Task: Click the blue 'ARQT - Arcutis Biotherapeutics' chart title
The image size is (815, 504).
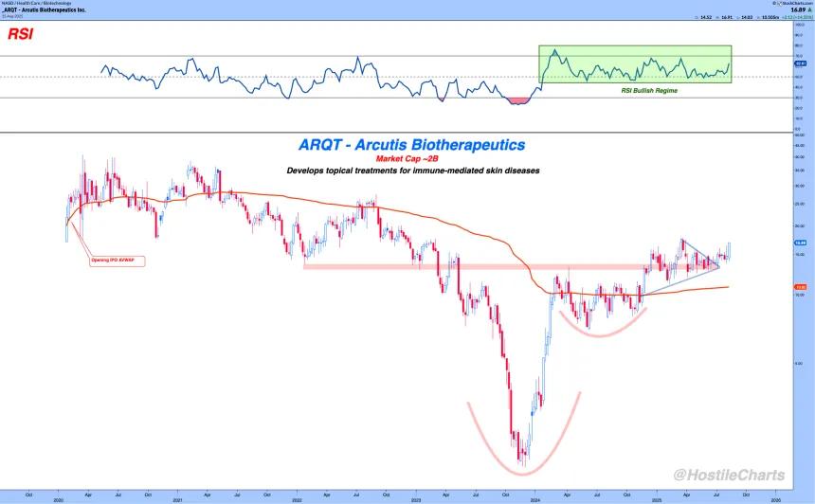Action: 411,145
